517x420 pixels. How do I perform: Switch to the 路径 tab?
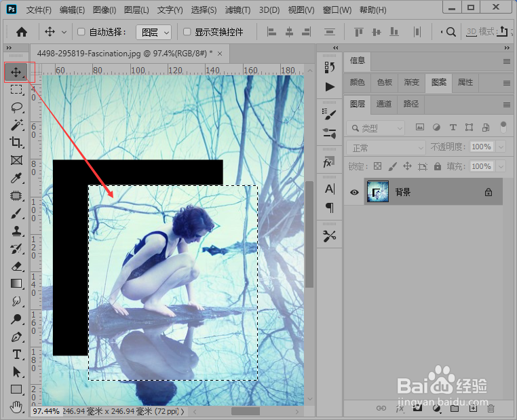tap(411, 104)
